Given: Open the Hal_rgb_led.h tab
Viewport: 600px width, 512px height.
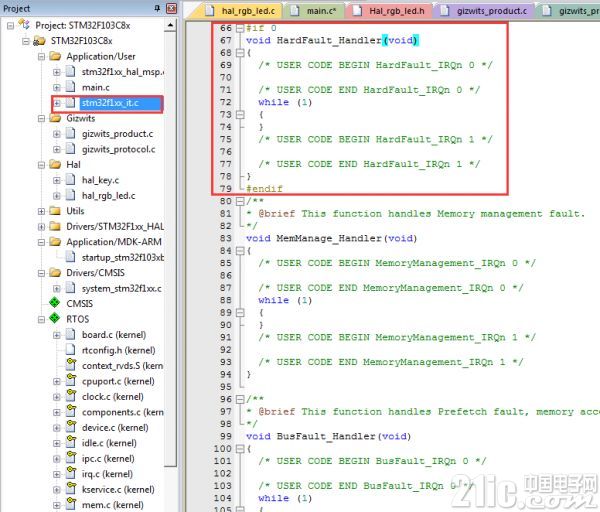Looking at the screenshot, I should point(389,11).
